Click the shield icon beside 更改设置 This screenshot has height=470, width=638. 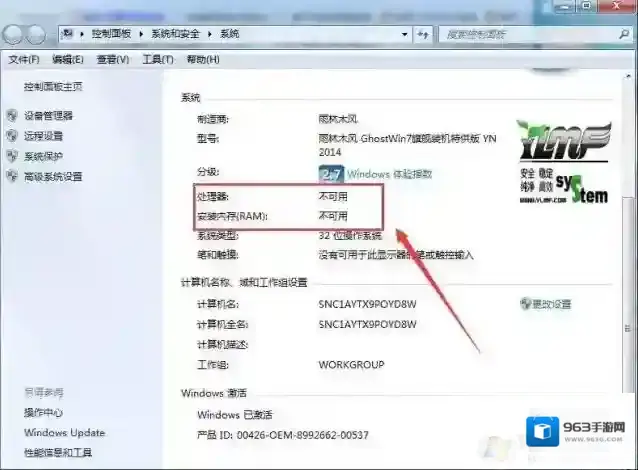pos(526,304)
